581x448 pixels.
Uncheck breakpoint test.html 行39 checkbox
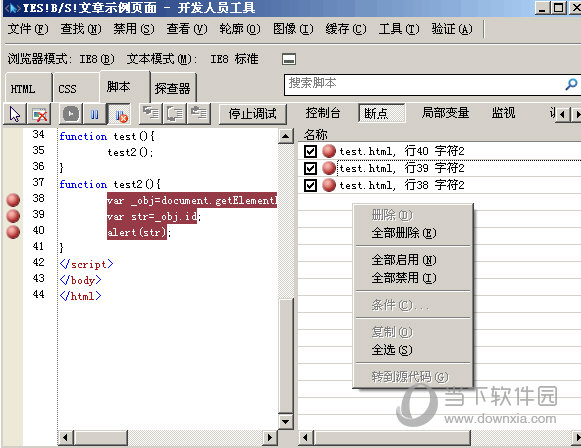pos(310,168)
